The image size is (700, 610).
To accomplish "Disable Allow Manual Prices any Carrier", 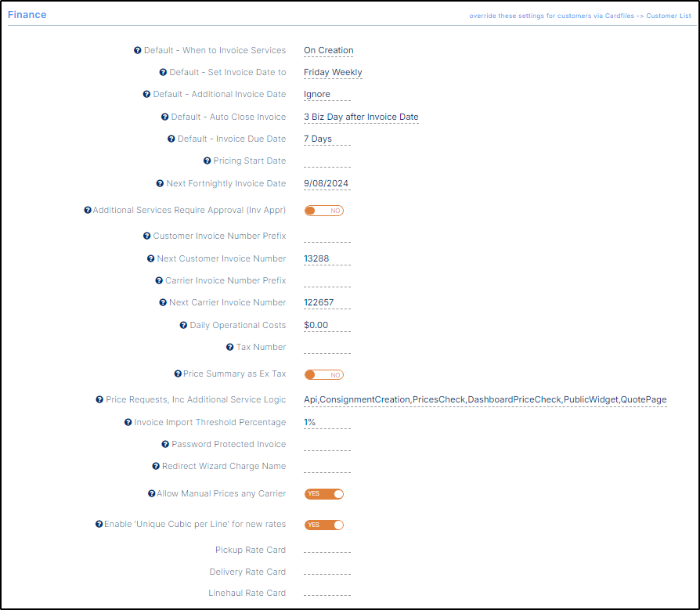I will (x=323, y=494).
